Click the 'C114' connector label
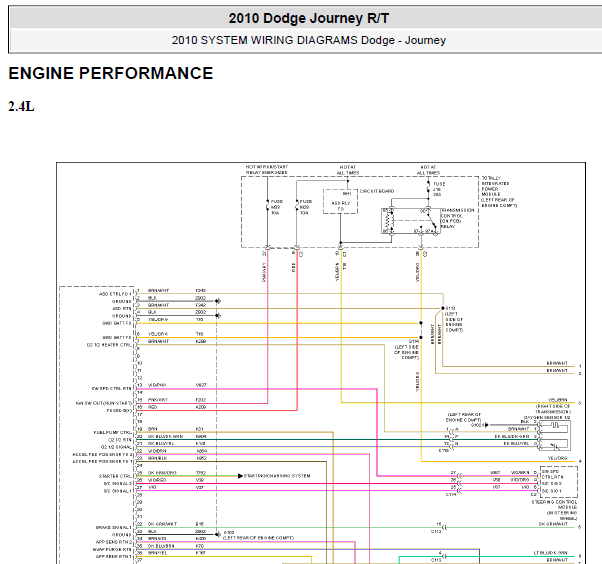The height and width of the screenshot is (564, 602). 450,495
